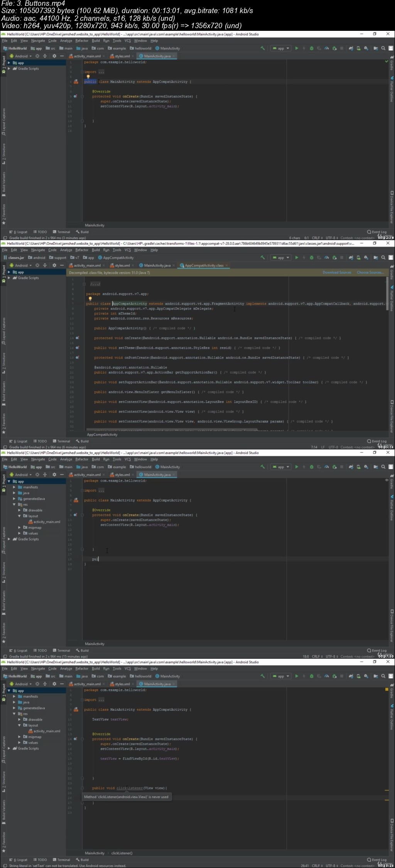Screen dimensions: 395x868
Task: Click the Make Project hammer in the 'public'-highlighted frame
Action: coord(263,48)
